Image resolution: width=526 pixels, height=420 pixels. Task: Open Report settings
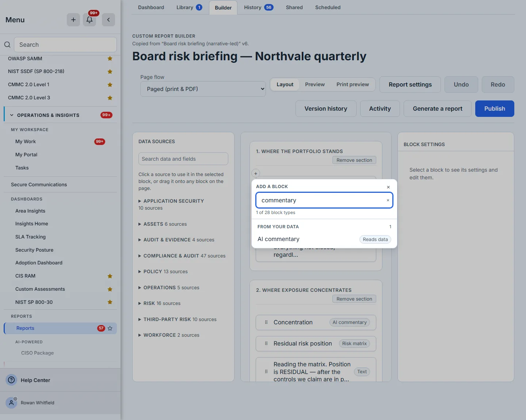410,84
